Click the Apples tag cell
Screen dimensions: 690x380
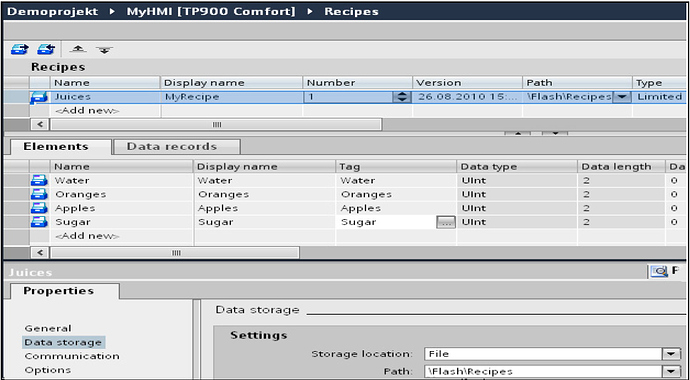[x=396, y=208]
